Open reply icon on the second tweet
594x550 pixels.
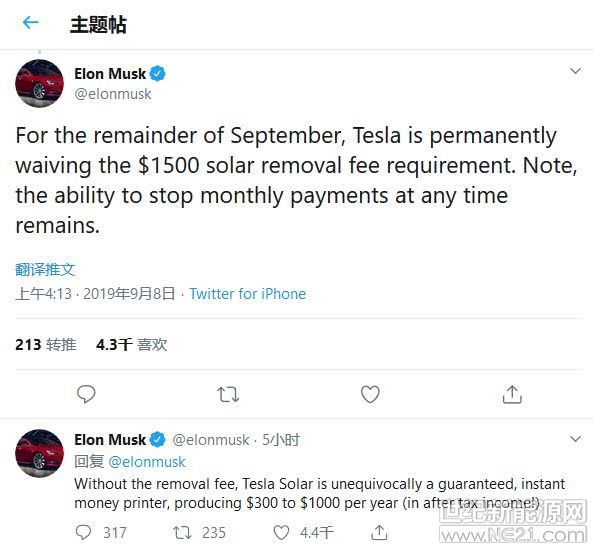tap(83, 533)
